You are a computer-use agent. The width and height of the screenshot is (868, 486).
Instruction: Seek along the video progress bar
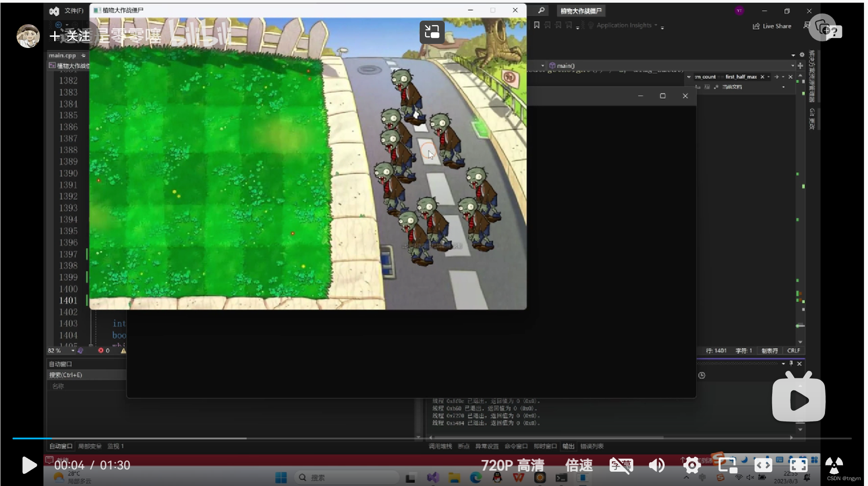[x=314, y=438]
